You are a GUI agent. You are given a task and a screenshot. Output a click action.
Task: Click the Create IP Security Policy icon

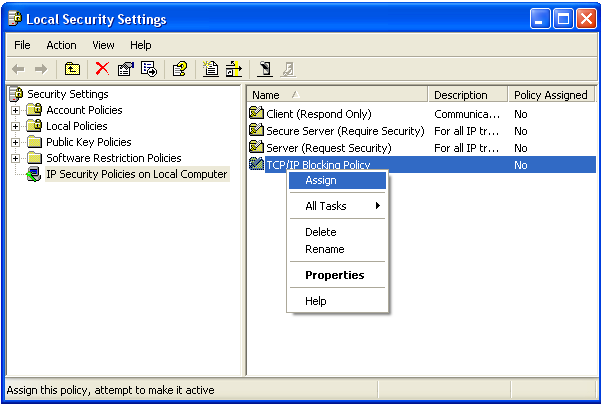click(210, 69)
